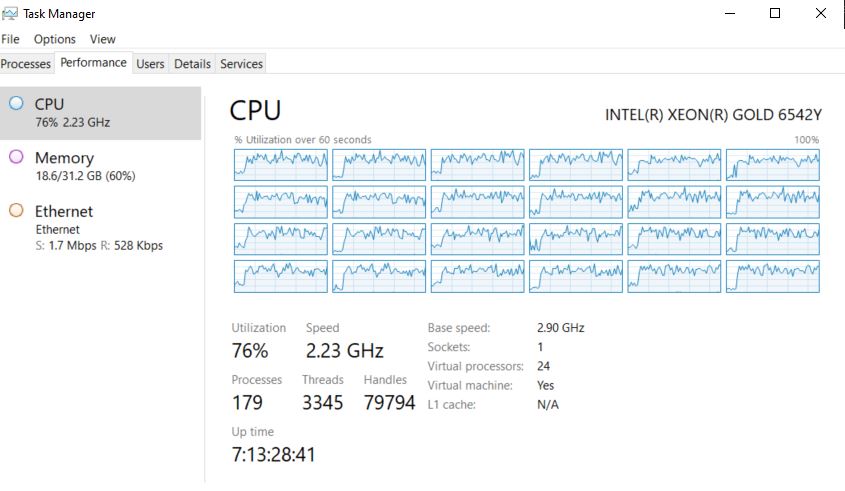Select the CPU item showing 76% 2.23 GHz
The height and width of the screenshot is (491, 845).
(x=100, y=112)
